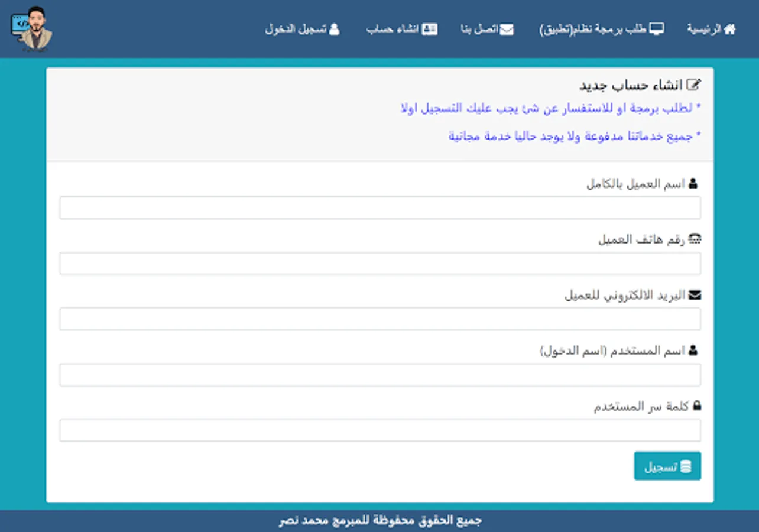Focus the رقم هاتف العميل input field
This screenshot has height=532, width=759.
point(380,264)
